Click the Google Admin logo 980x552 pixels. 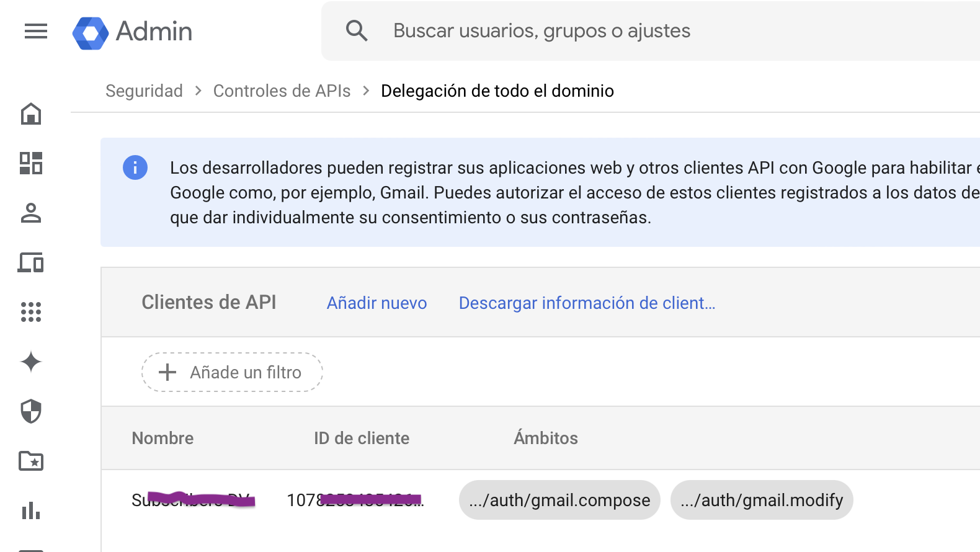click(x=132, y=32)
